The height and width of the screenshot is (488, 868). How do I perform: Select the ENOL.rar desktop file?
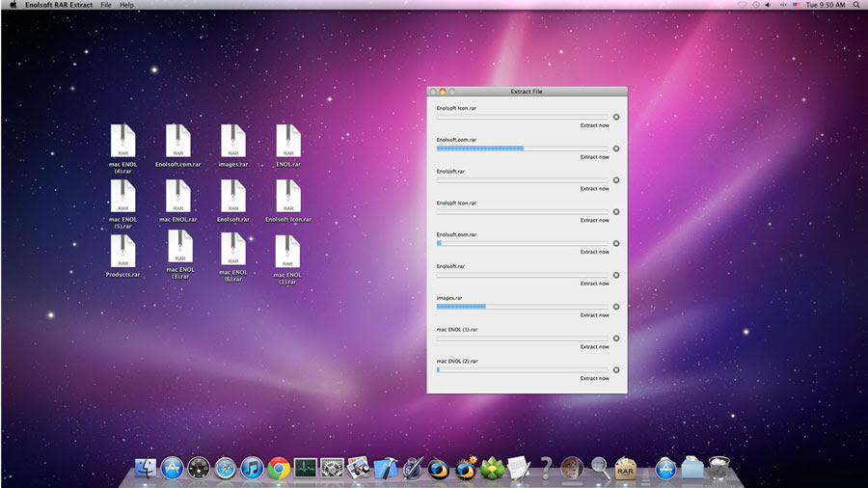tap(288, 142)
